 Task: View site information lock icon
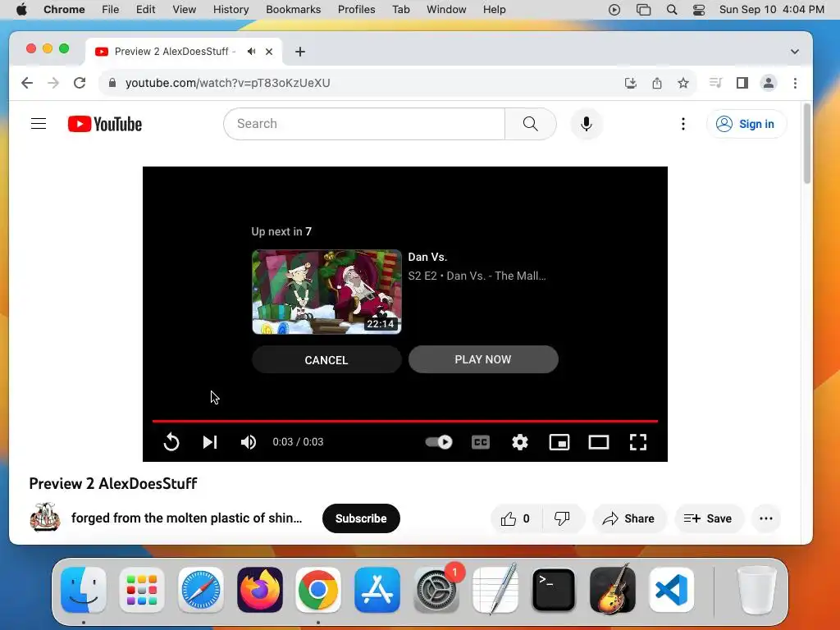pyautogui.click(x=112, y=83)
